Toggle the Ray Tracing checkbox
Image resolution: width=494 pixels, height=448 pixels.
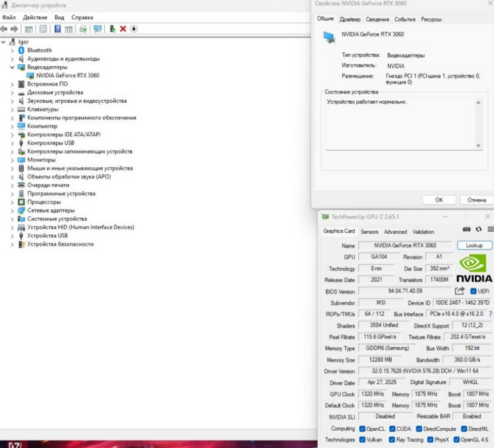pyautogui.click(x=392, y=440)
